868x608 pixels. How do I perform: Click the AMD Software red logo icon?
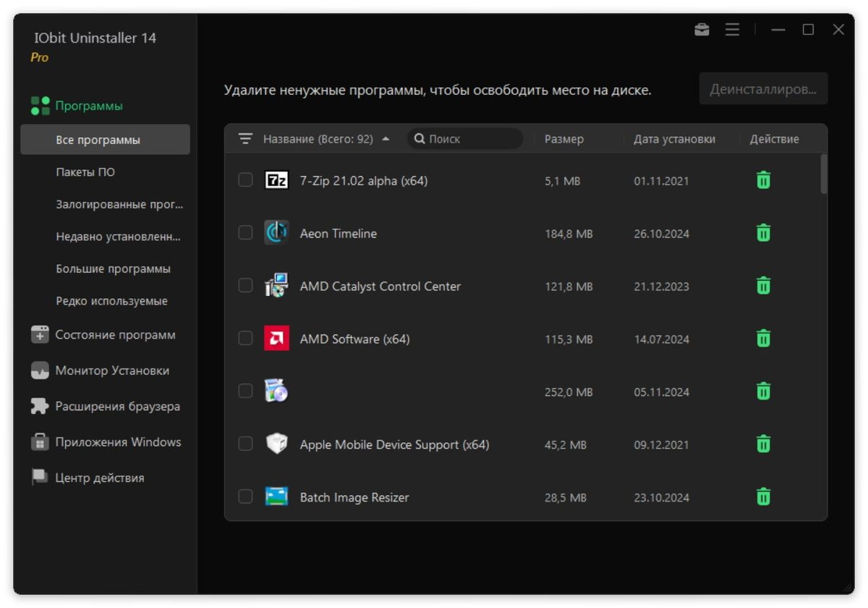coord(276,339)
